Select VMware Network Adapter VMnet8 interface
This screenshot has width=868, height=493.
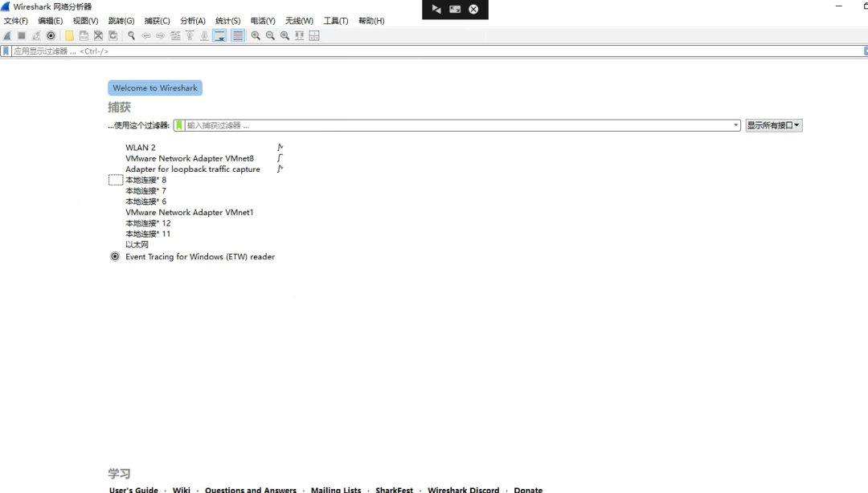190,158
